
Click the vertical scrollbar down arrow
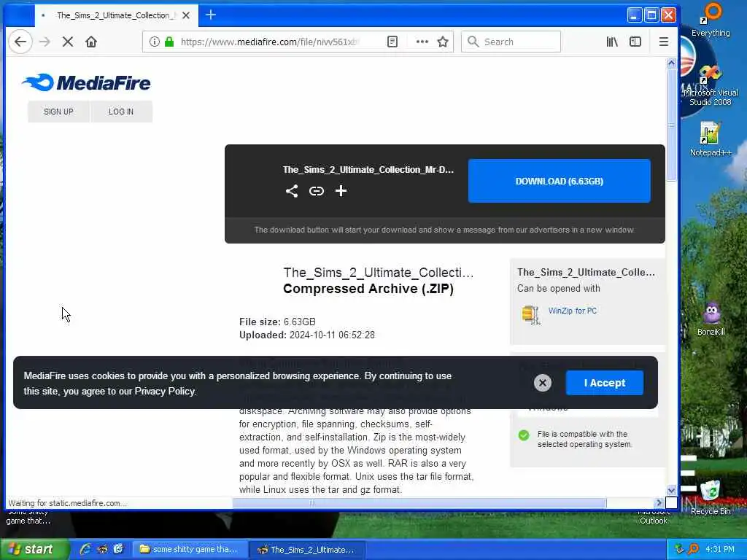tap(671, 490)
